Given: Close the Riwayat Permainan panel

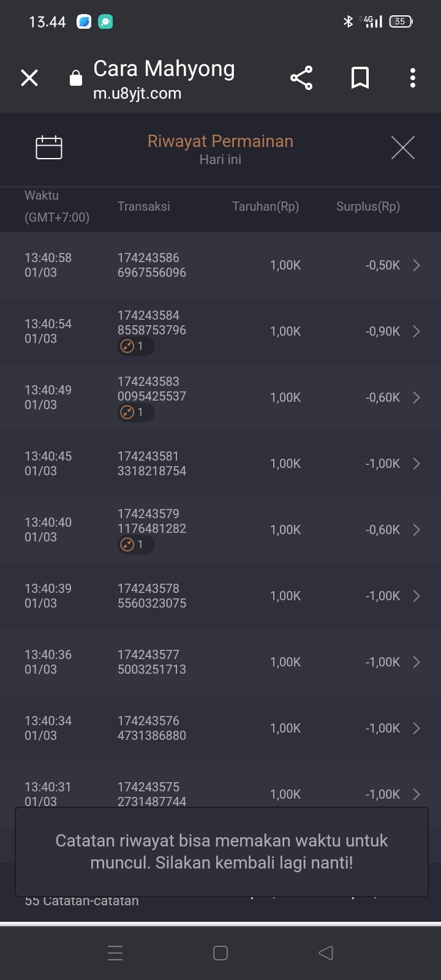Looking at the screenshot, I should coord(402,148).
